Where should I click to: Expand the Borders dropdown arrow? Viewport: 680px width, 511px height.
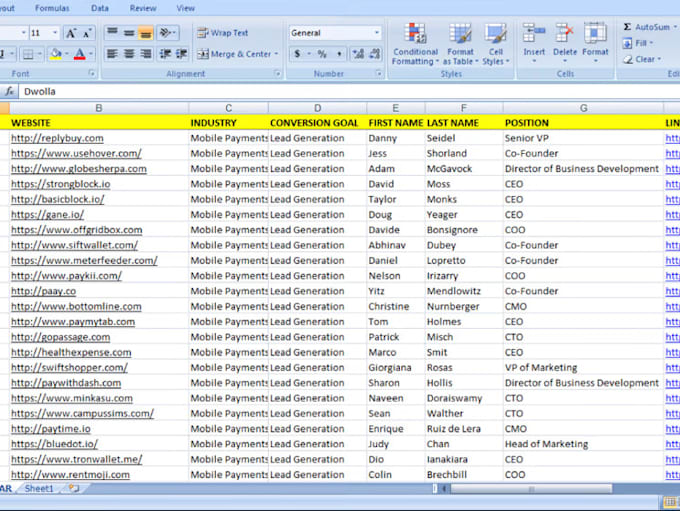39,54
